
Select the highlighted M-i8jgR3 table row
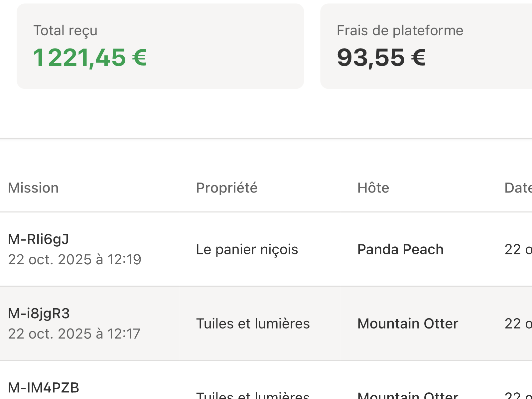click(x=266, y=323)
